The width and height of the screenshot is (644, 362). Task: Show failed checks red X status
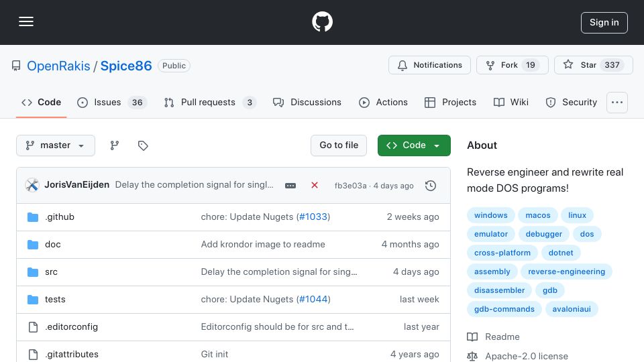coord(315,185)
